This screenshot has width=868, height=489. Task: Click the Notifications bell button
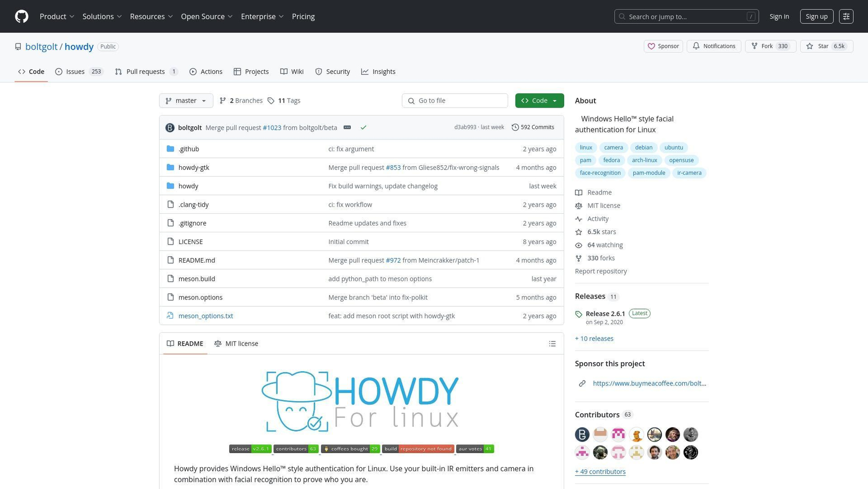[714, 46]
